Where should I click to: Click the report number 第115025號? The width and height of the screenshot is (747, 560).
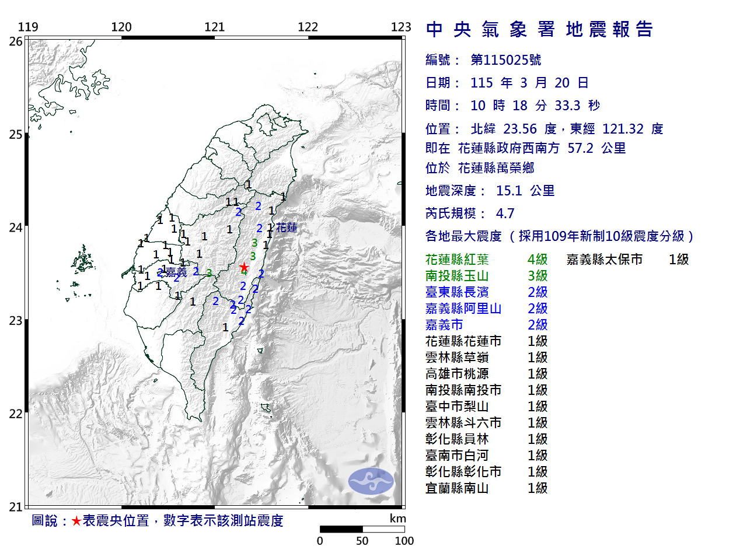(505, 60)
